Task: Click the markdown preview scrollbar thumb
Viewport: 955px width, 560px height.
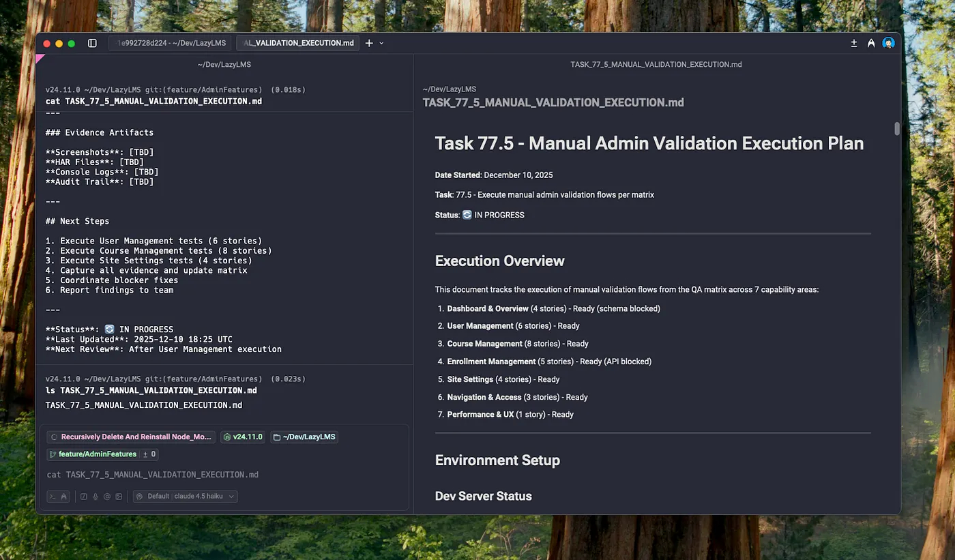Action: (x=896, y=128)
